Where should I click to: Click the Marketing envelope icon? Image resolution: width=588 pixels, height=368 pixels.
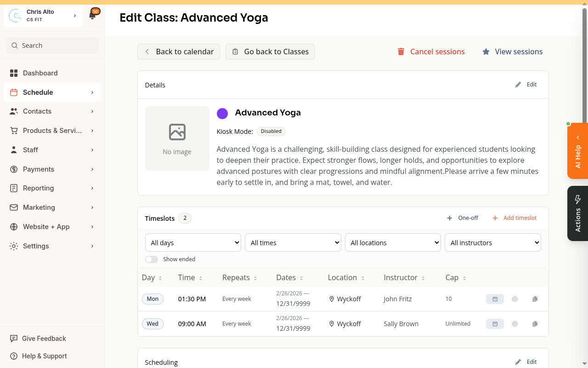tap(14, 207)
